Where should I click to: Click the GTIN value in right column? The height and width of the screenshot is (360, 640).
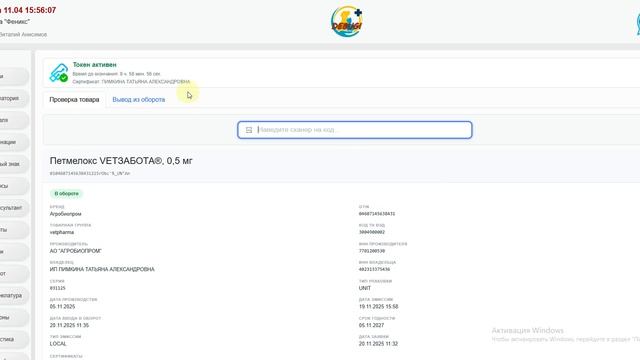click(377, 214)
